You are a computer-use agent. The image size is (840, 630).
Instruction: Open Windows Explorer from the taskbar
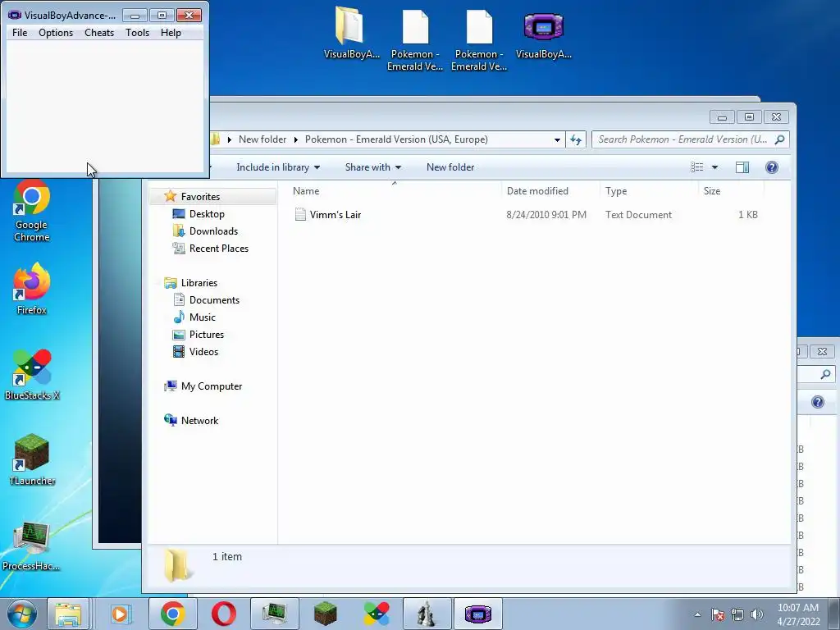(x=68, y=614)
